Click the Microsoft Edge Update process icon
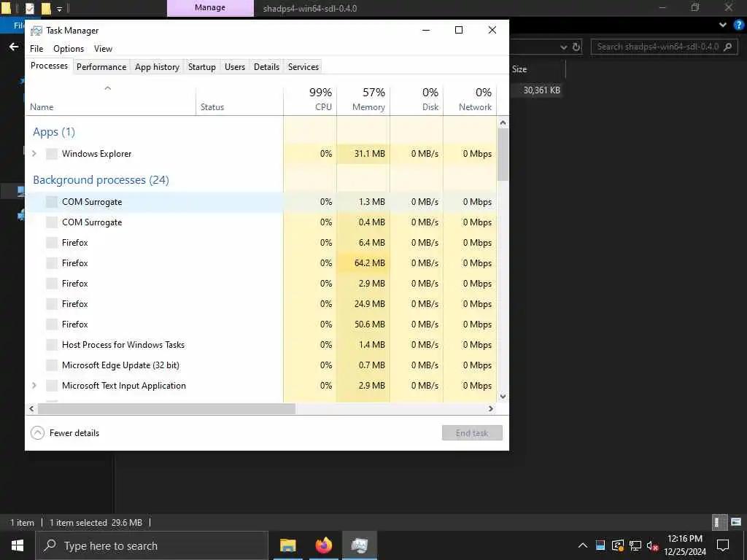The width and height of the screenshot is (747, 560). (x=52, y=365)
